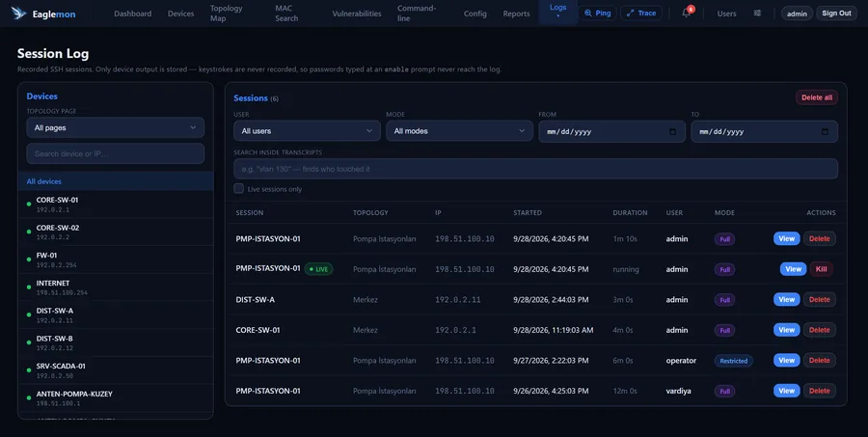Viewport: 868px width, 437px height.
Task: Select CORE-SW-02 in the Devices list
Action: (x=116, y=232)
